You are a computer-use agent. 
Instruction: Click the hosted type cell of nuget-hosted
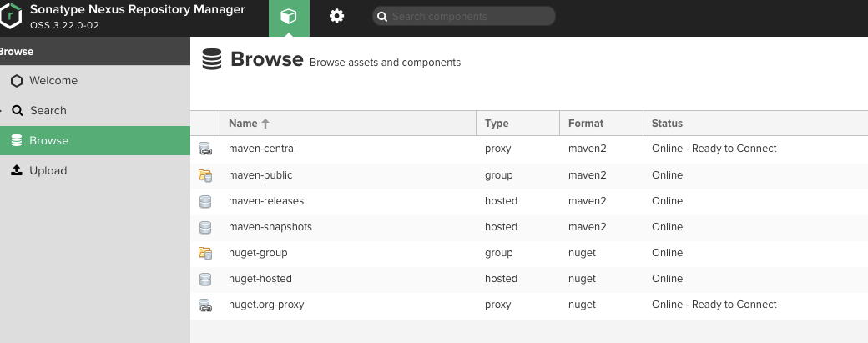point(501,278)
